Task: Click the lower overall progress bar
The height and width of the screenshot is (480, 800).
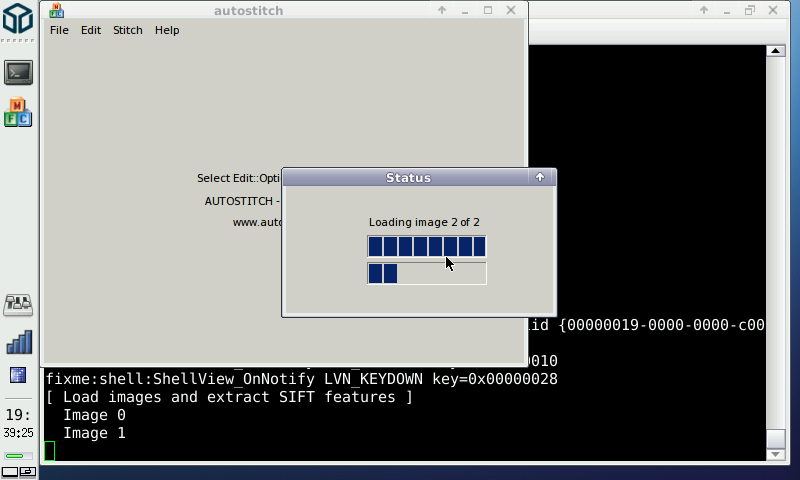Action: point(426,273)
